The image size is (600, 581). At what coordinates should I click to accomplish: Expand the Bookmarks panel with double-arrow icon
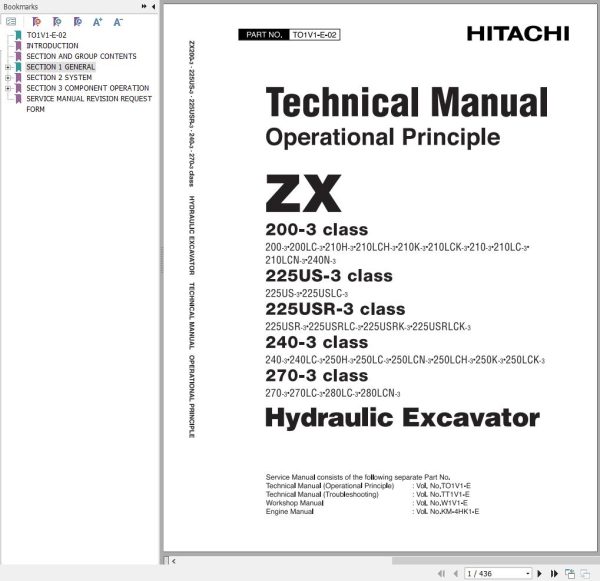tap(144, 7)
